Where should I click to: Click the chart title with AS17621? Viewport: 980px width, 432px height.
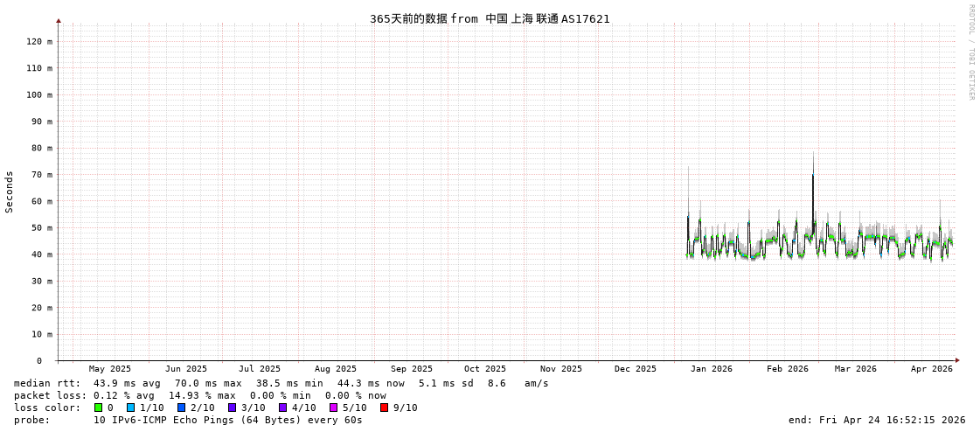point(490,18)
